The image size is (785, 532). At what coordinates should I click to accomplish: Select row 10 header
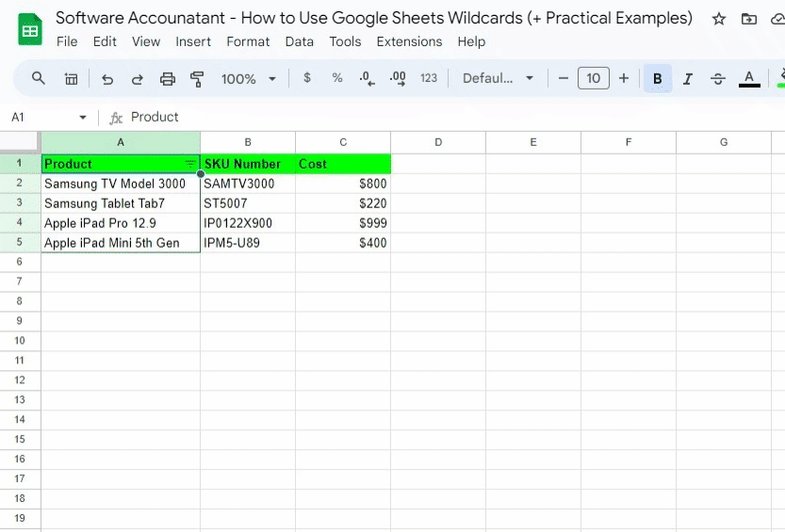(x=20, y=341)
